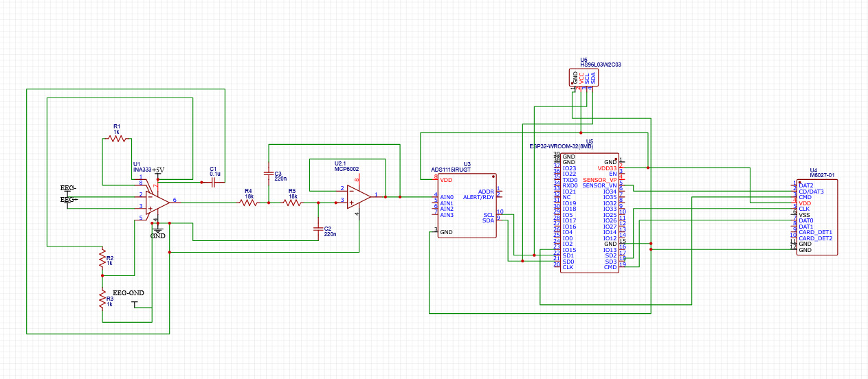Image resolution: width=868 pixels, height=379 pixels.
Task: Click the AIN0 pin on ADS1115
Action: click(x=447, y=197)
